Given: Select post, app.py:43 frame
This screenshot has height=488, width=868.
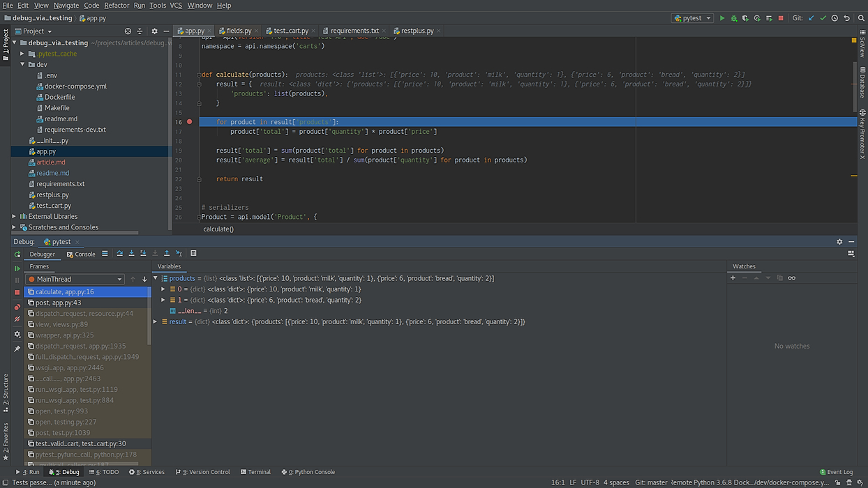Looking at the screenshot, I should tap(87, 303).
